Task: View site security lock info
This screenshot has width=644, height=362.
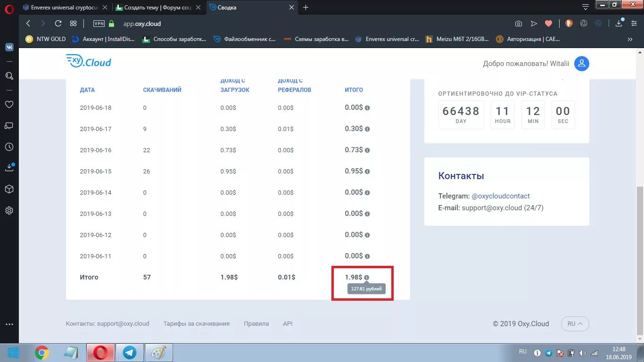Action: (x=112, y=24)
